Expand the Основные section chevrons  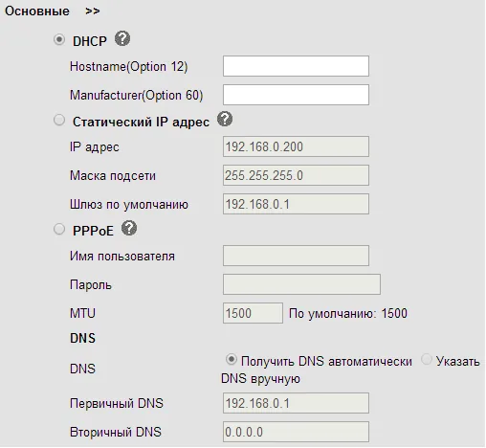pos(93,11)
